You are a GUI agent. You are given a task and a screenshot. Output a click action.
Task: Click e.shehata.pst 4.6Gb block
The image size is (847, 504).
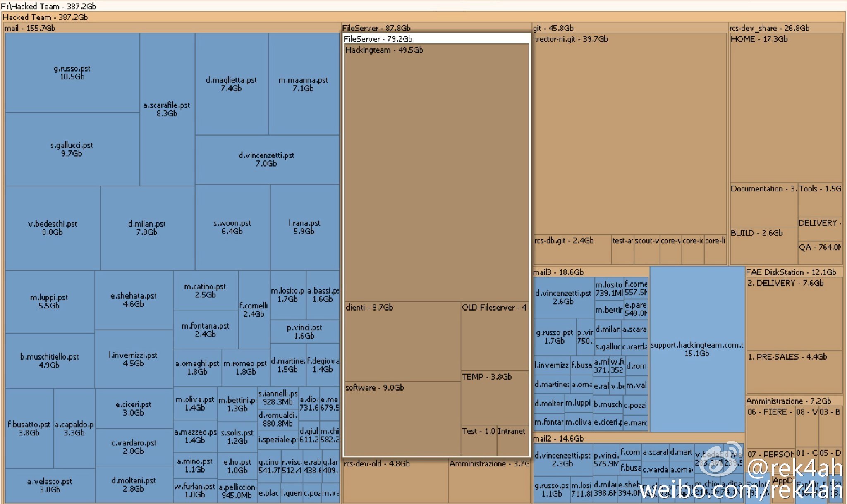(x=134, y=300)
